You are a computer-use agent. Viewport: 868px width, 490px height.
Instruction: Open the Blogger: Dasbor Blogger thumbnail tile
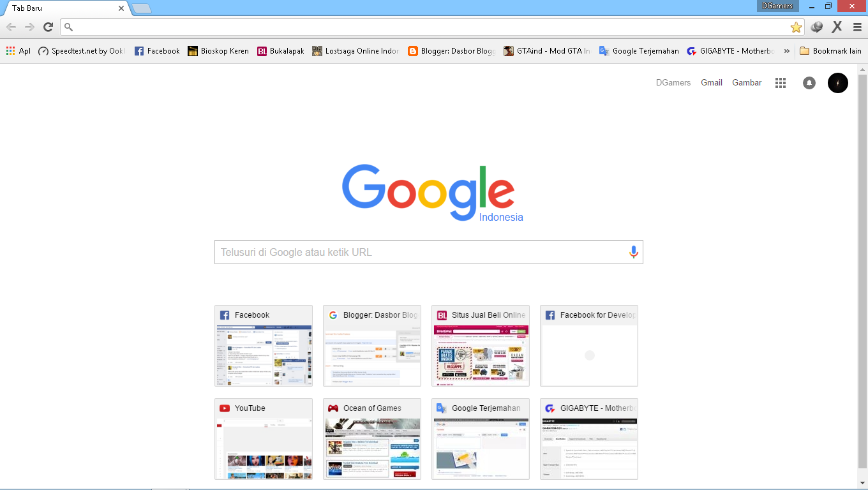tap(372, 346)
